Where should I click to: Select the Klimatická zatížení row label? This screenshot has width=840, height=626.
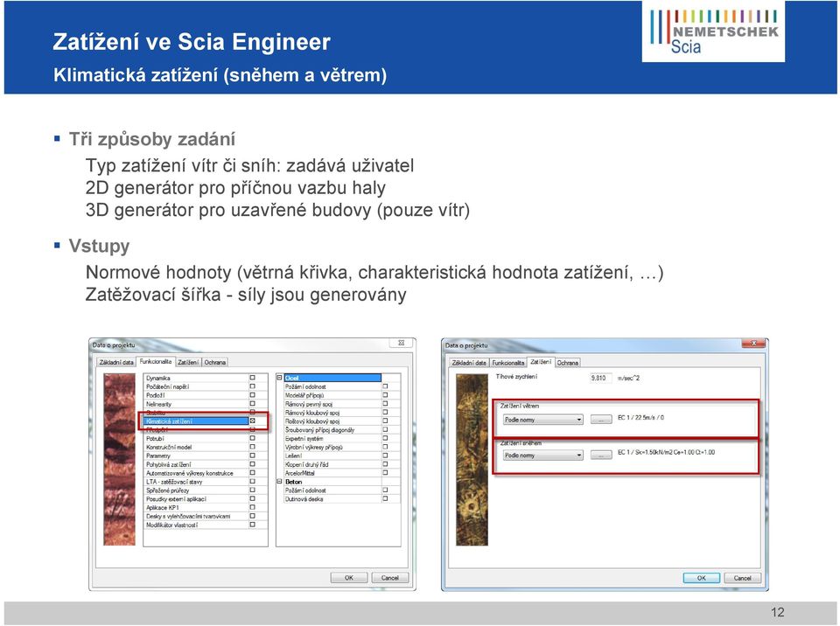coord(169,421)
